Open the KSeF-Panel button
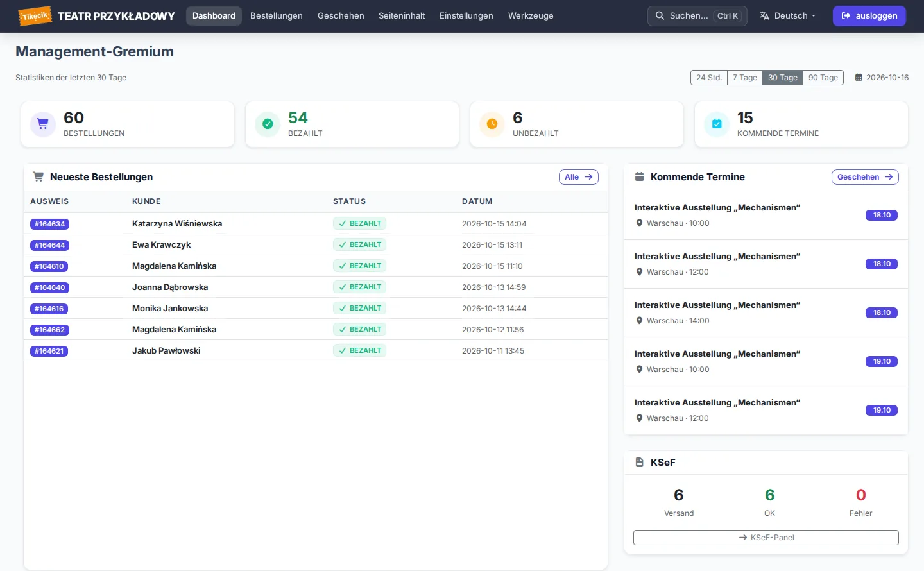 [x=766, y=538]
